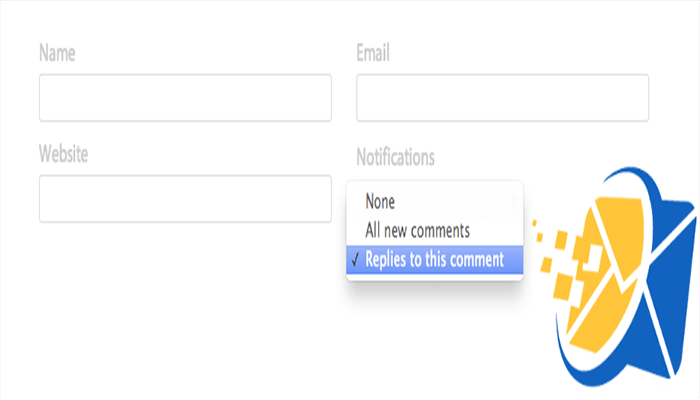Place cursor in the Website field
The image size is (700, 400).
pyautogui.click(x=185, y=198)
